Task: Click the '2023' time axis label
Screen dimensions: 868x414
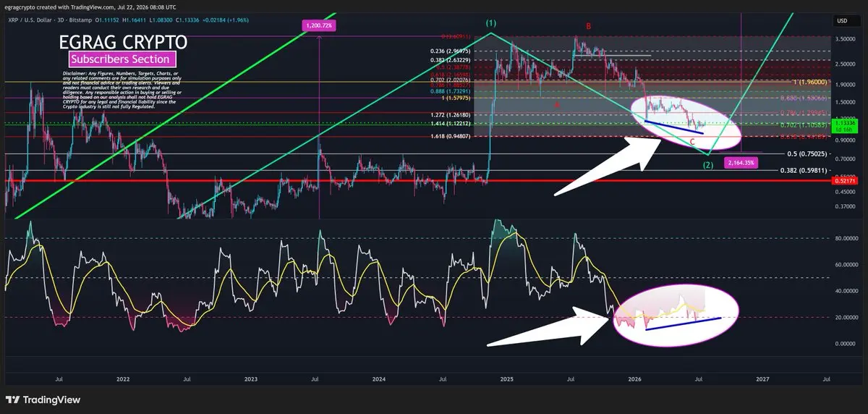Action: click(251, 379)
